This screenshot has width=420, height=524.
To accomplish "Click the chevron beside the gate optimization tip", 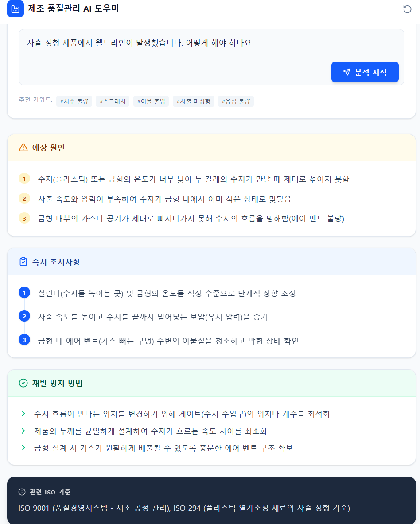I will coord(23,414).
